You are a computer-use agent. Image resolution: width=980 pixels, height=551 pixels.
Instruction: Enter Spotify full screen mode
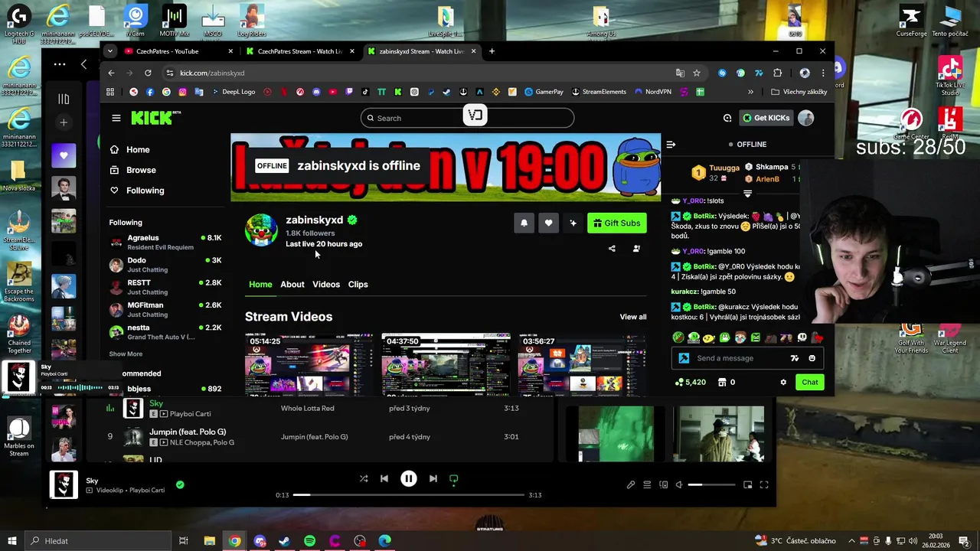click(x=764, y=484)
